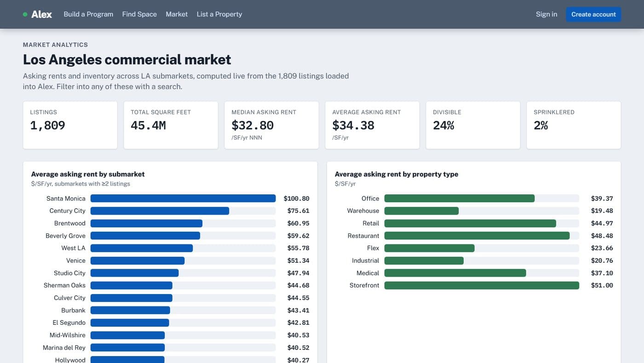Select the Brentwood submarket label
This screenshot has height=363, width=644.
pos(70,223)
